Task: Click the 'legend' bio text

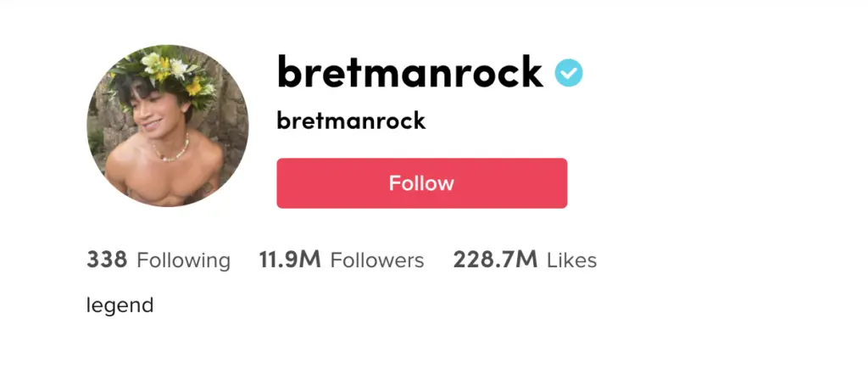Action: pyautogui.click(x=120, y=305)
